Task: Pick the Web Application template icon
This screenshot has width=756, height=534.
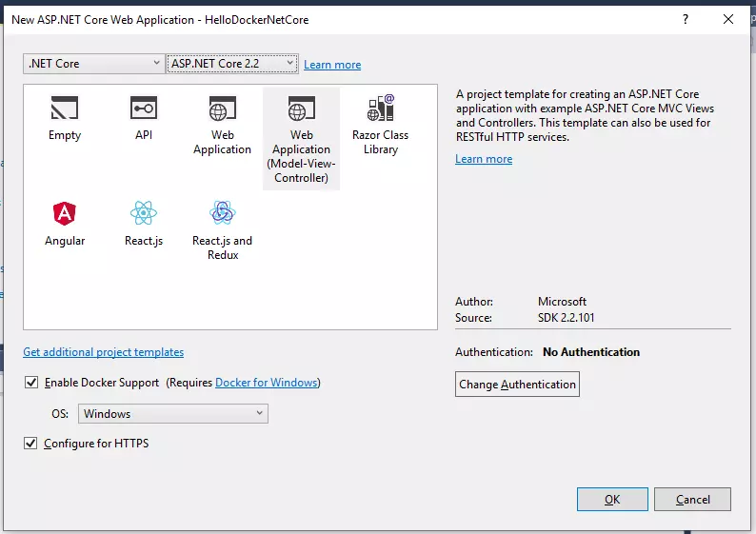Action: pos(222,108)
